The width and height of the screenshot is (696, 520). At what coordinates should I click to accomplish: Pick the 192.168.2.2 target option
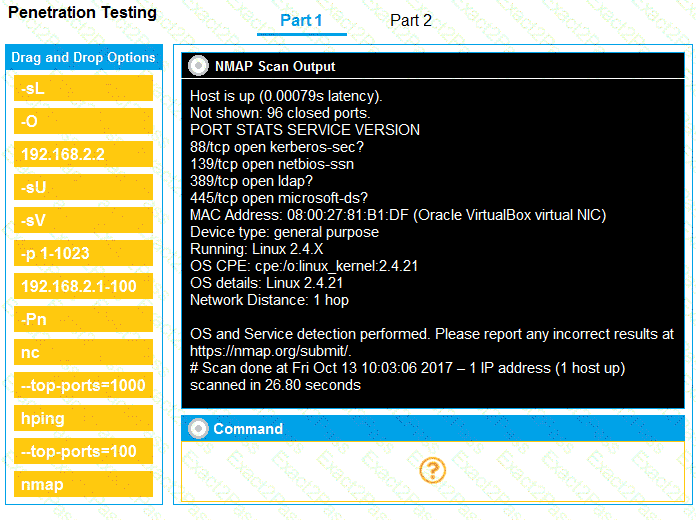(x=84, y=155)
